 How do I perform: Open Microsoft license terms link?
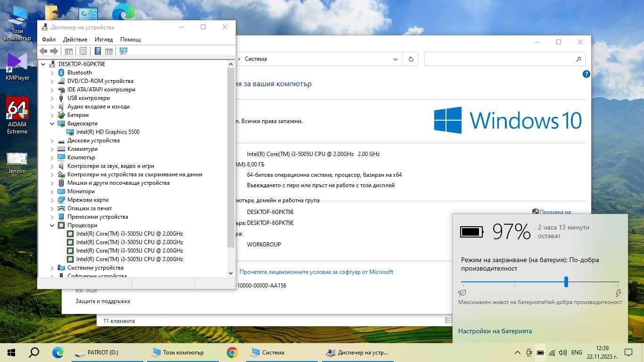pos(316,272)
